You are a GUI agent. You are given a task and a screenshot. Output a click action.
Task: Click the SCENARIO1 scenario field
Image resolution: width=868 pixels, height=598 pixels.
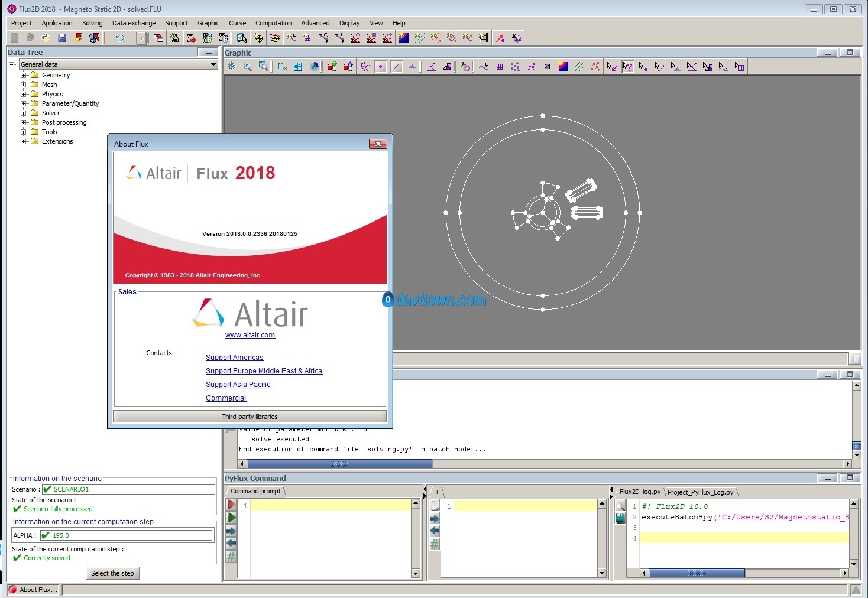[x=128, y=489]
